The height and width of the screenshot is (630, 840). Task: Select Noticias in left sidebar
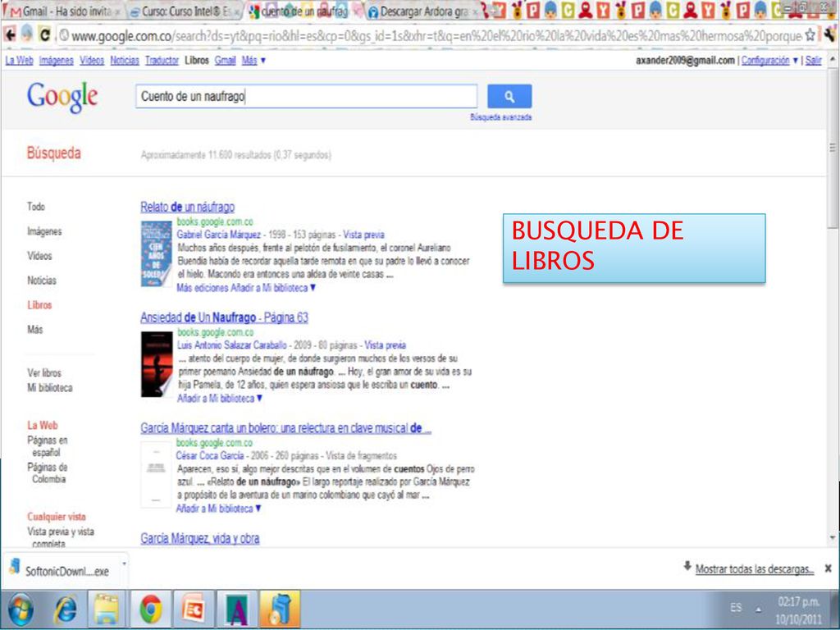coord(42,281)
